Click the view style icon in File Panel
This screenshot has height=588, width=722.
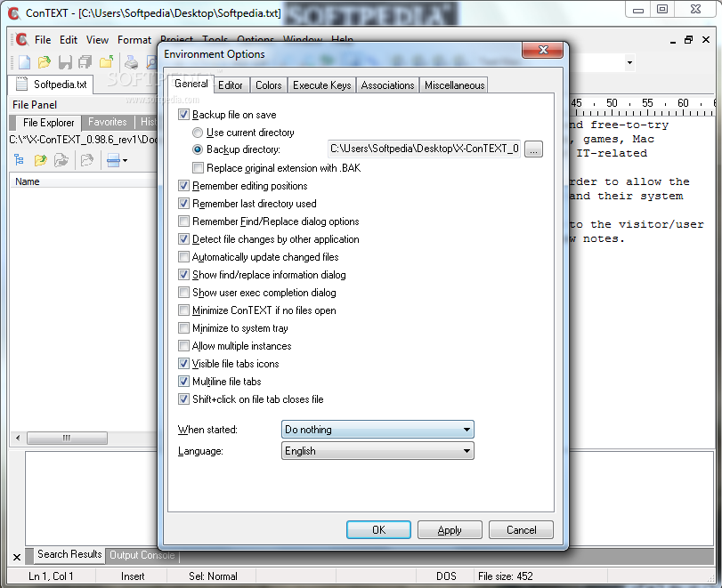pos(113,160)
